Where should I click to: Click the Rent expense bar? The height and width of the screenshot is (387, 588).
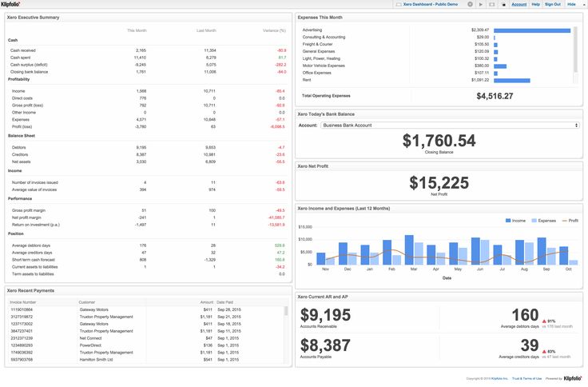pos(512,80)
